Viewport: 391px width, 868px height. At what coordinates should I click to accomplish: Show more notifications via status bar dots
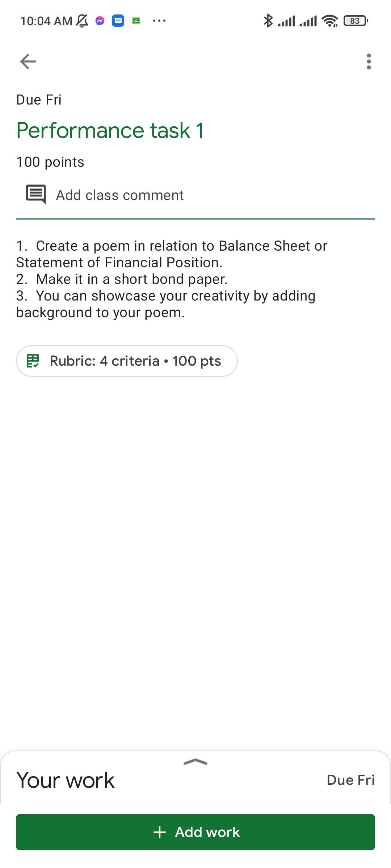(x=159, y=21)
